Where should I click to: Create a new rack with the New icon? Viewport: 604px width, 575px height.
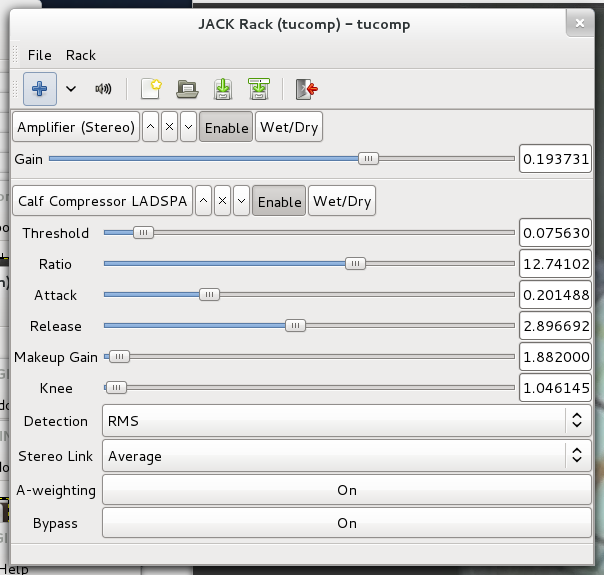pyautogui.click(x=151, y=89)
